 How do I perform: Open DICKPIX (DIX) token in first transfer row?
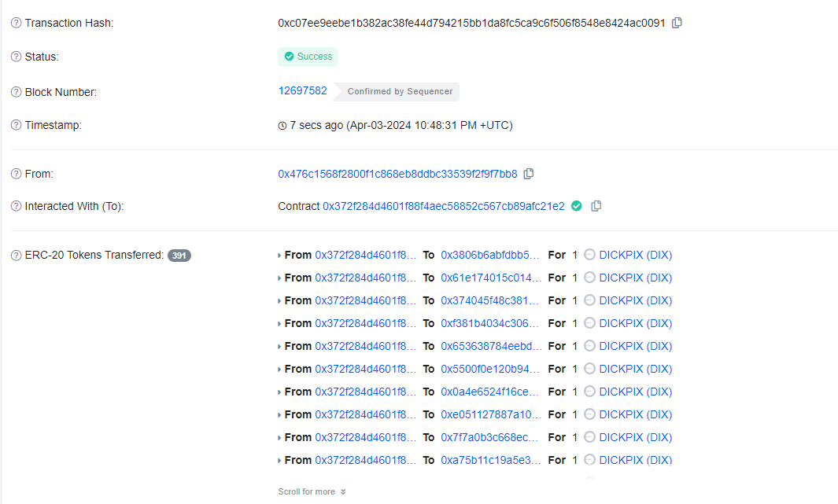pyautogui.click(x=636, y=256)
